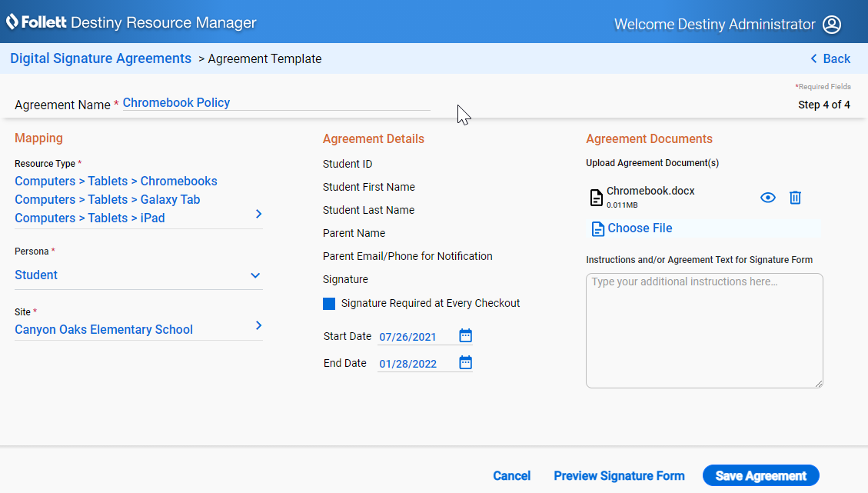Preview the uploaded Chromebook.docx document

click(767, 198)
